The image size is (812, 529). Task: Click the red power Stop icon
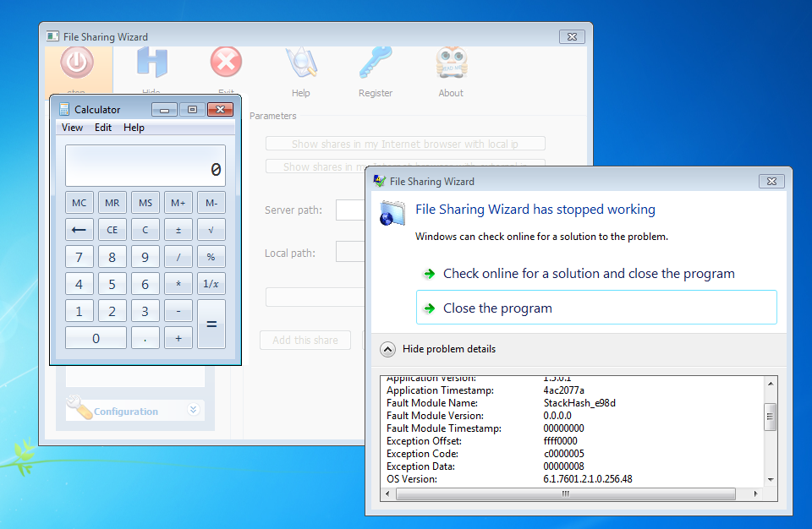point(77,63)
